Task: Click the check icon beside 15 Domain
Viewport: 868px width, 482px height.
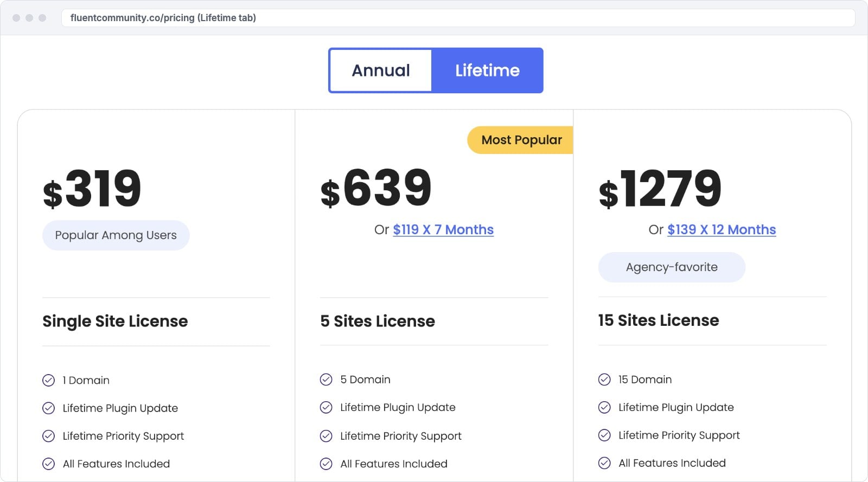Action: pyautogui.click(x=604, y=380)
